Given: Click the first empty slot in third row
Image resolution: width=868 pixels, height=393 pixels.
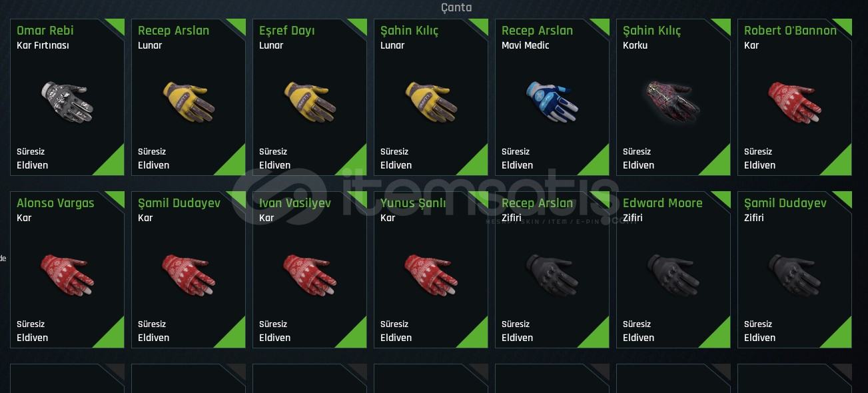Looking at the screenshot, I should pos(67,378).
